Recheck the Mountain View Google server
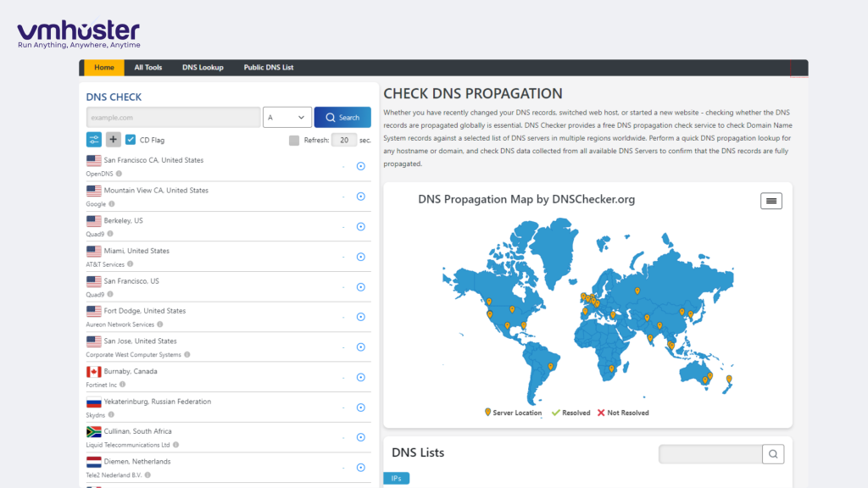868x488 pixels. pos(360,197)
